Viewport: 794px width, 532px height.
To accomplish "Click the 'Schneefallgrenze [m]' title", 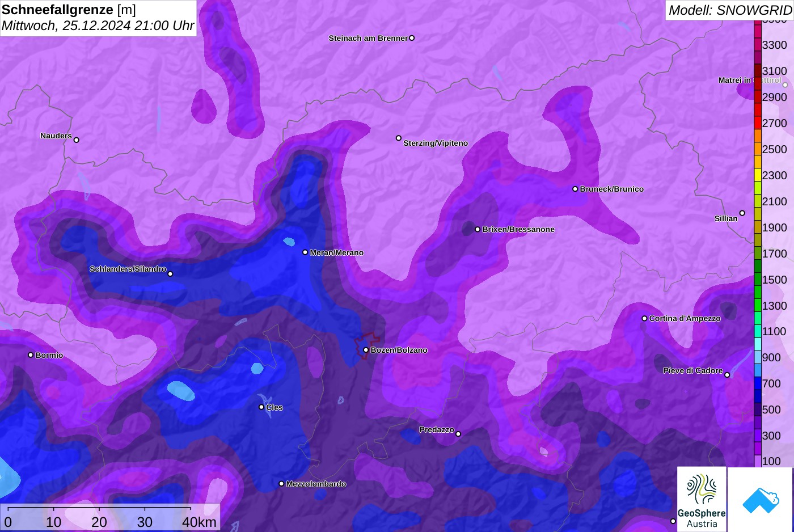I will click(x=69, y=10).
